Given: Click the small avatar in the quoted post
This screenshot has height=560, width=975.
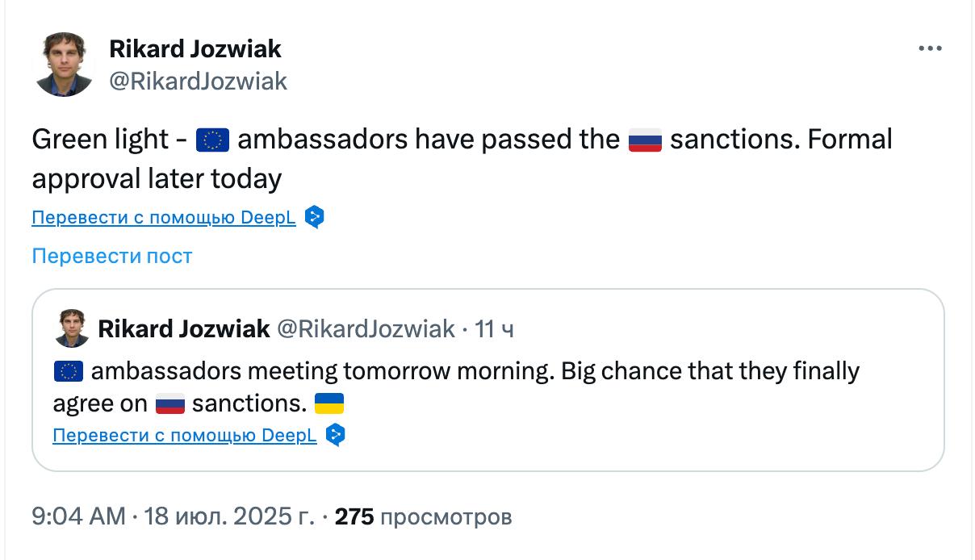Looking at the screenshot, I should pos(72,328).
